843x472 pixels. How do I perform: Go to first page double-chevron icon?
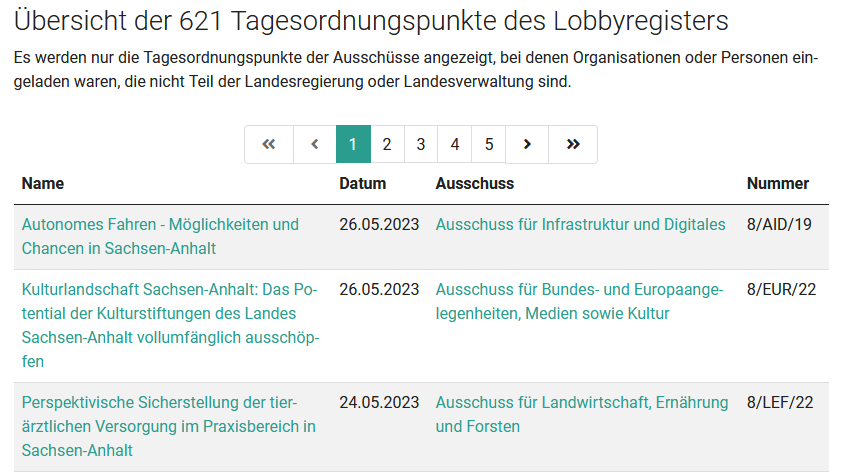tap(269, 144)
